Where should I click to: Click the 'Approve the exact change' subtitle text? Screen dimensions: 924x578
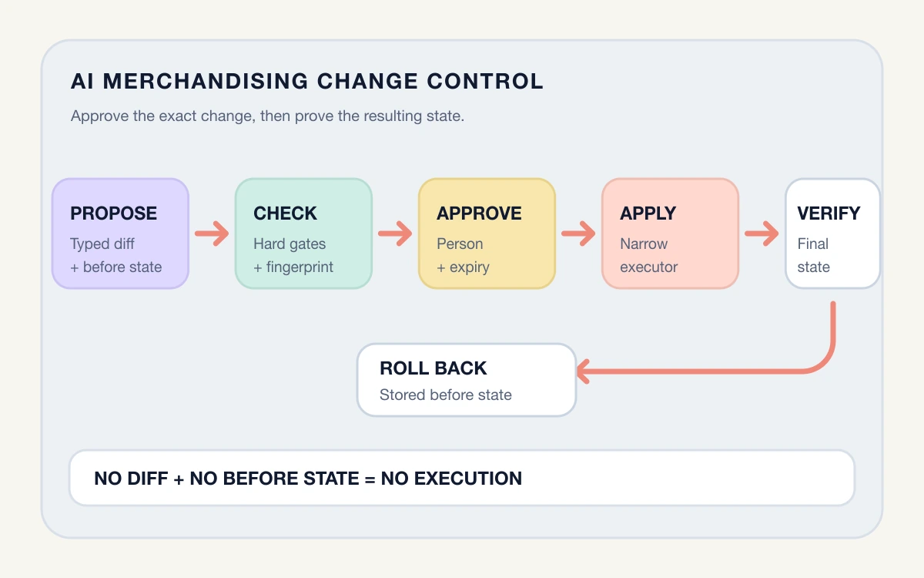point(267,116)
